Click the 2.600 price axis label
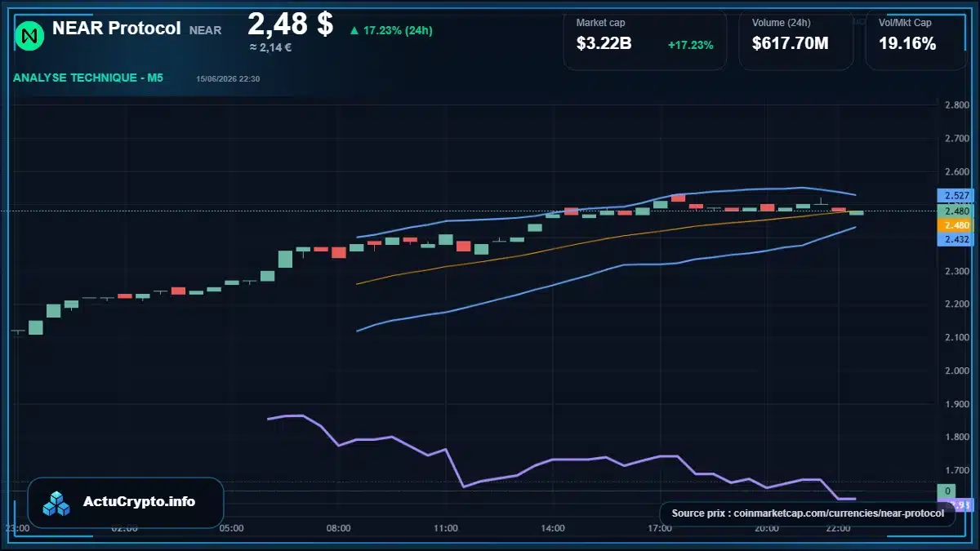The height and width of the screenshot is (551, 980). pos(955,172)
